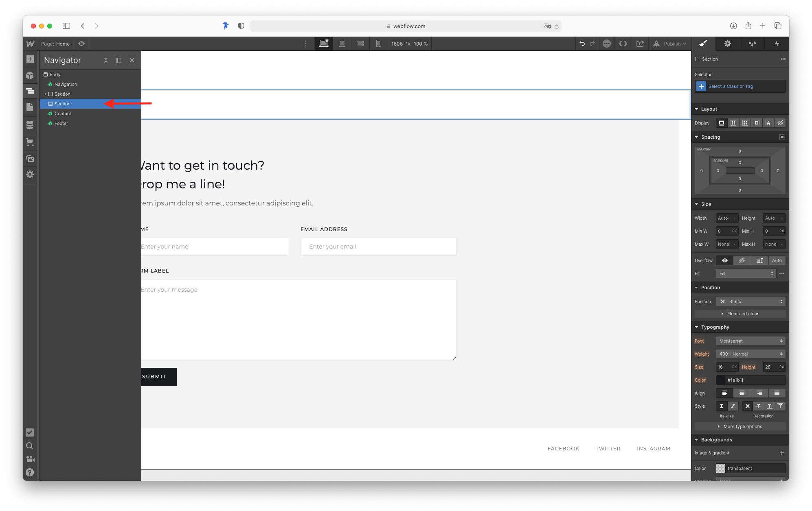Viewport: 812px width, 511px height.
Task: Toggle preview mode next to Page Home
Action: (81, 44)
